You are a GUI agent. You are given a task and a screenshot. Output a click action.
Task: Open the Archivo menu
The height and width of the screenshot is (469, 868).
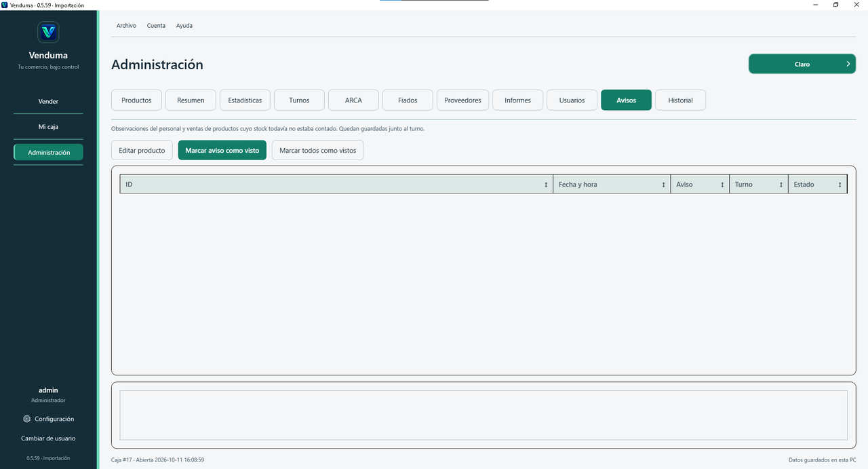click(x=126, y=26)
